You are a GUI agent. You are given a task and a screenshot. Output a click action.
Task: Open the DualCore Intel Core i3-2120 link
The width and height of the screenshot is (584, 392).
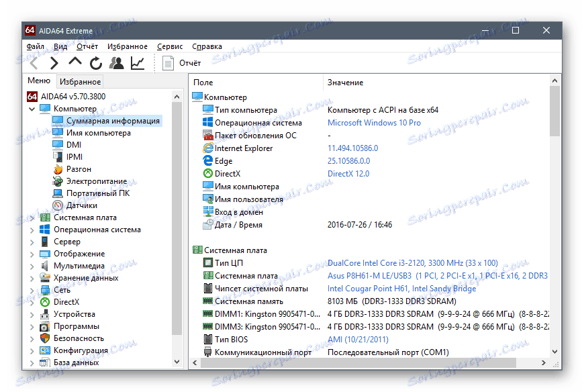click(x=413, y=263)
